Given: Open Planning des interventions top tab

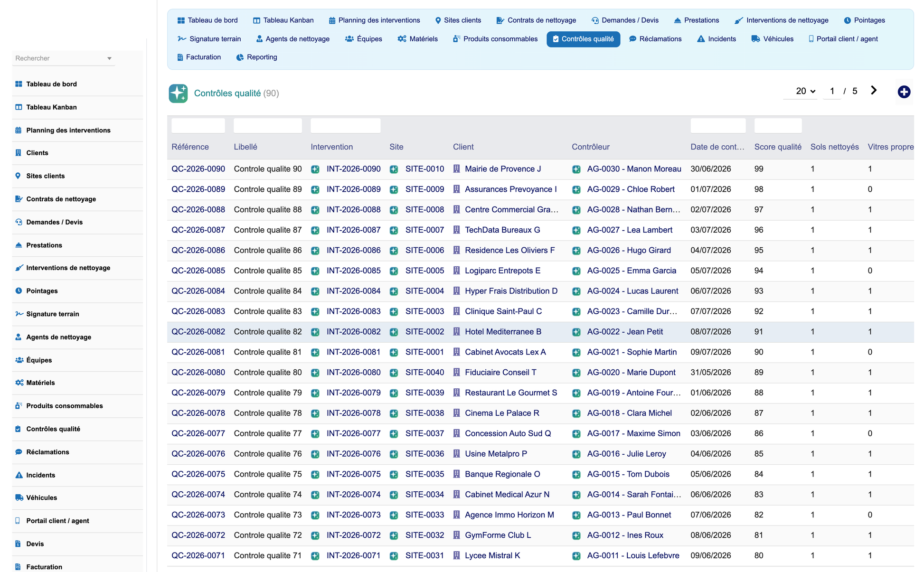Looking at the screenshot, I should (x=375, y=20).
